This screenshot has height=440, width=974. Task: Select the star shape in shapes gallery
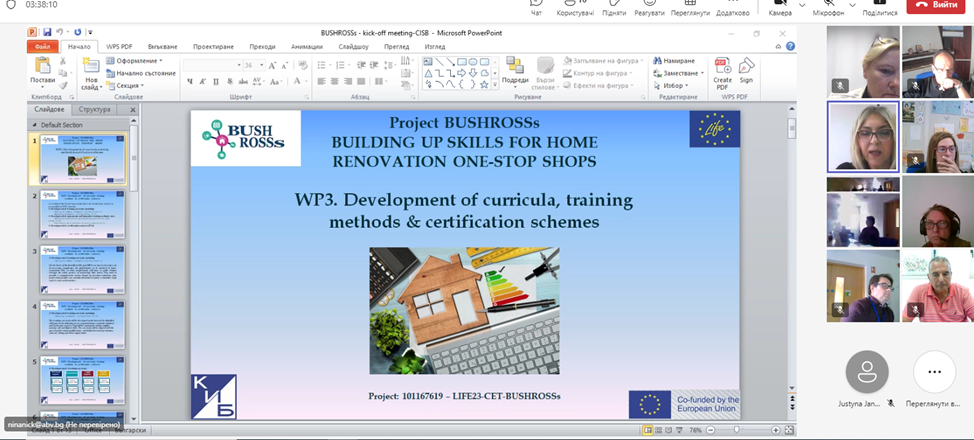click(485, 84)
